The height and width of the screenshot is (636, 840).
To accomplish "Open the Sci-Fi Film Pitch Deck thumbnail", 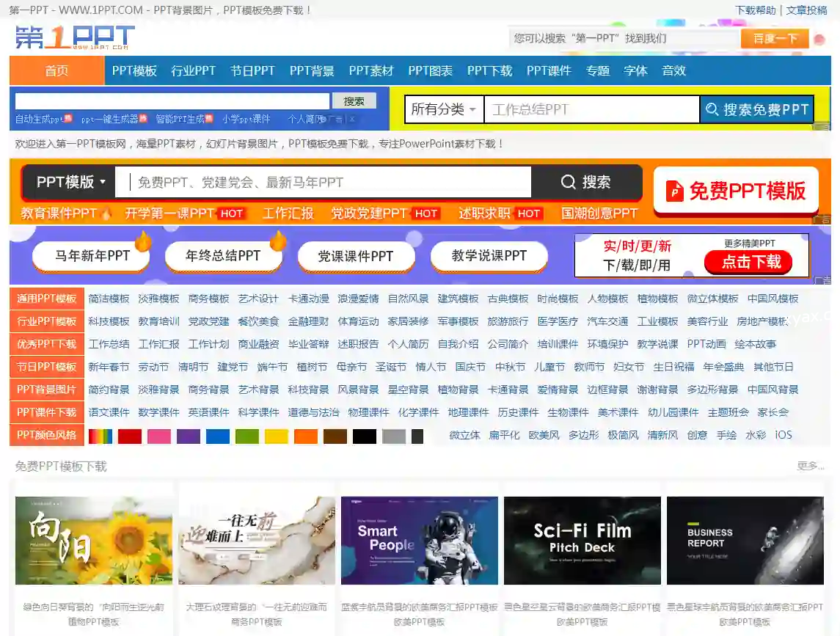I will coord(582,541).
